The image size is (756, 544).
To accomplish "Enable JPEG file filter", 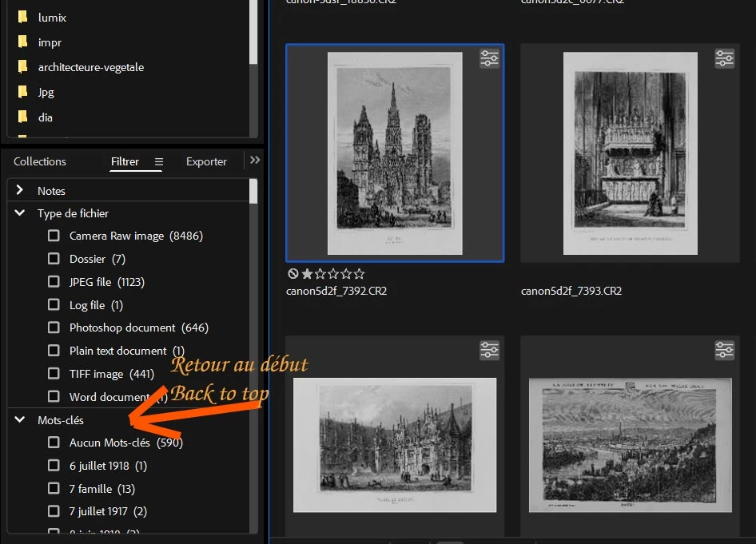I will [x=54, y=281].
